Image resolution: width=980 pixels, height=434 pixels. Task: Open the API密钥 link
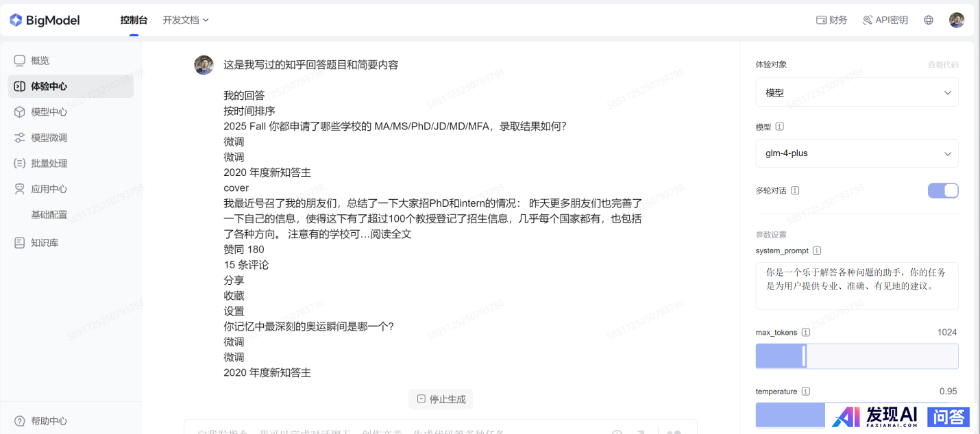885,21
